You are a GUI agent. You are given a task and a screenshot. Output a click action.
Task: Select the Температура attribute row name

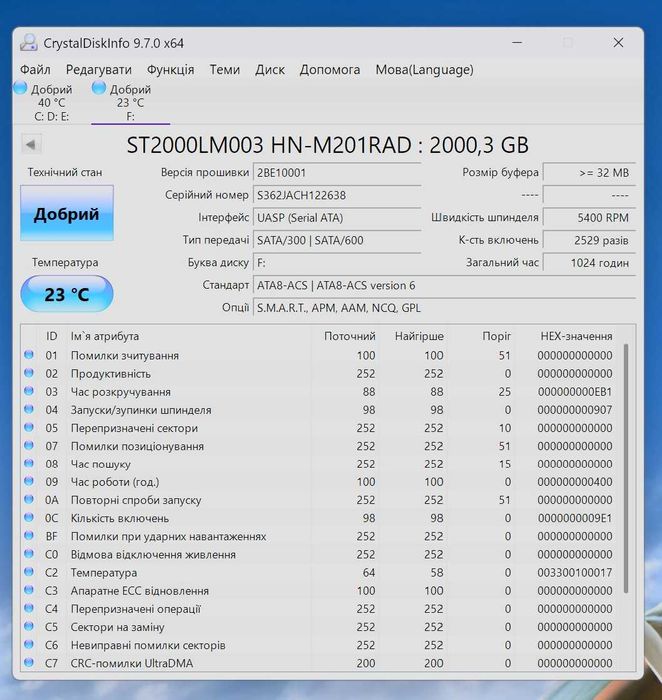click(x=104, y=573)
